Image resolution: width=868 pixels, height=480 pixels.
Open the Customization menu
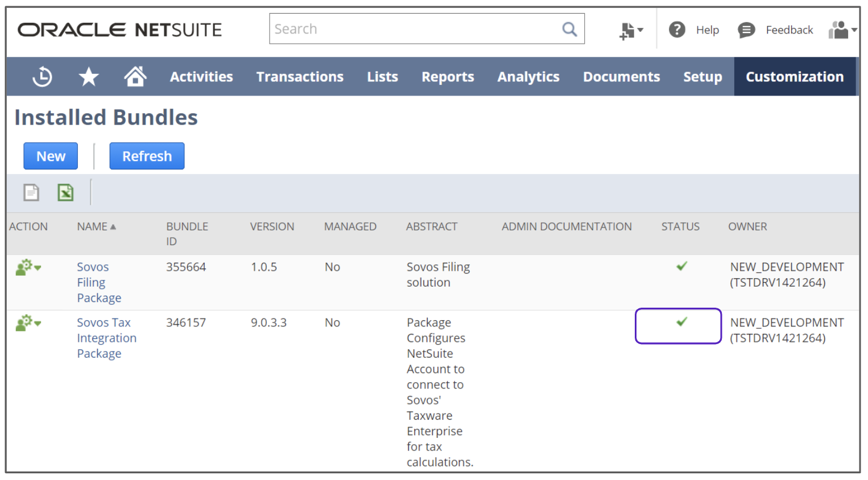click(794, 77)
